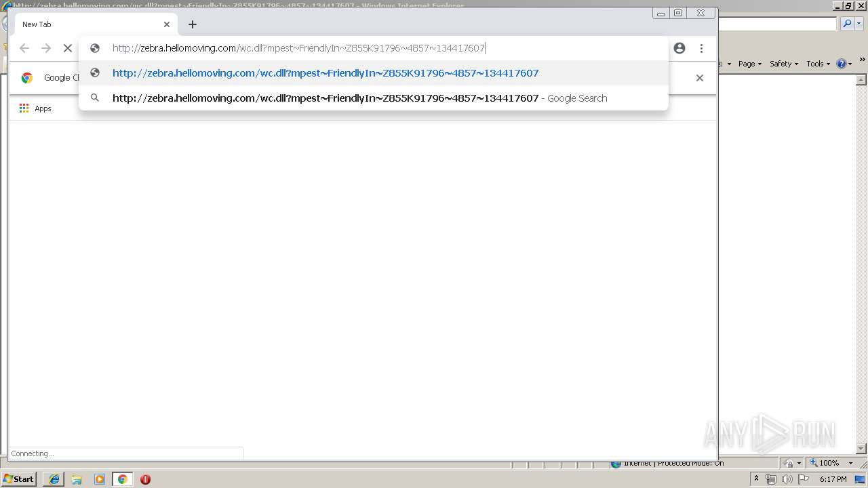Open a new tab with the plus button

pyautogui.click(x=193, y=24)
